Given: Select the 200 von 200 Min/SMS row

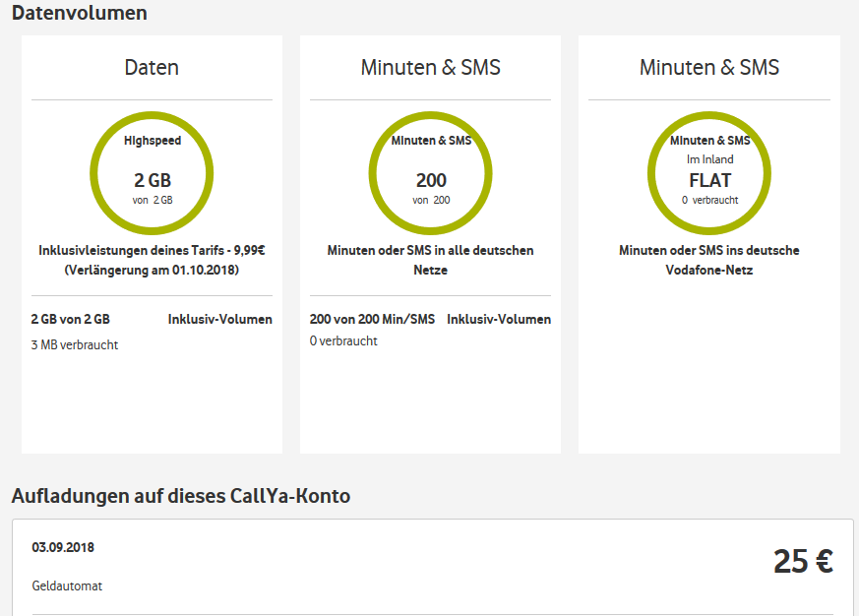Looking at the screenshot, I should point(372,319).
